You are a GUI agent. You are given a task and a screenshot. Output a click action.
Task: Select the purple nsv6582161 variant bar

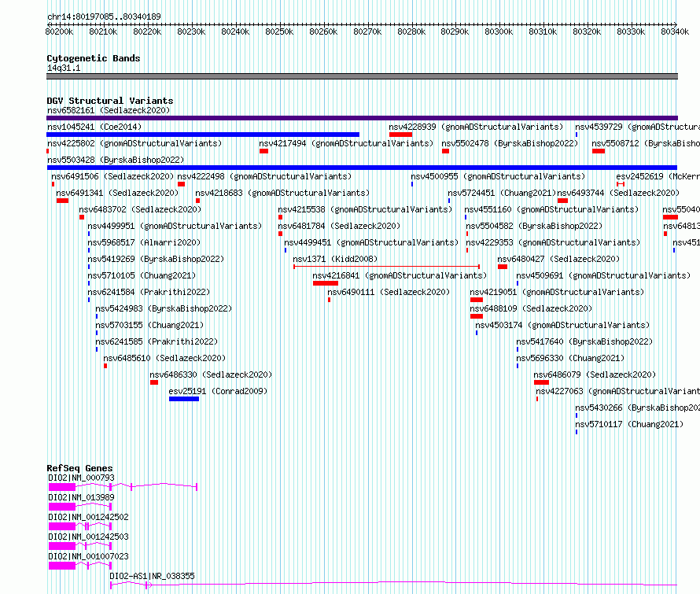point(362,118)
